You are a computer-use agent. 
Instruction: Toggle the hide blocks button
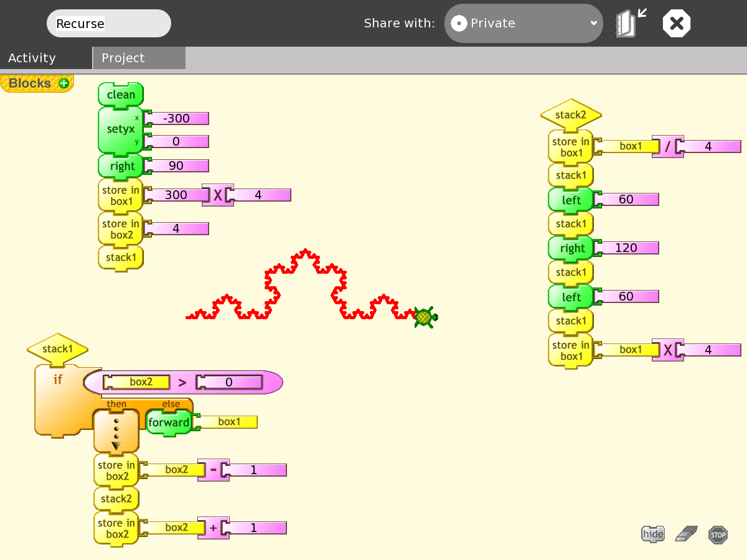pos(653,534)
